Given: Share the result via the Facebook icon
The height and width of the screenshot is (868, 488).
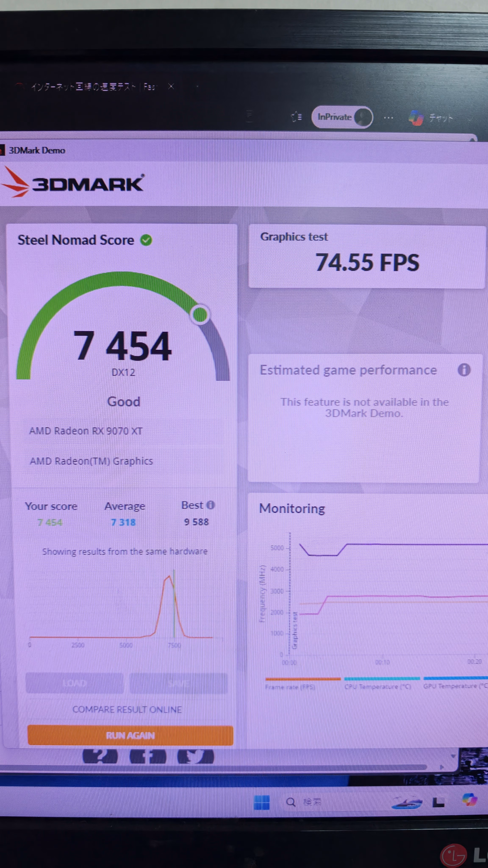Looking at the screenshot, I should (148, 757).
